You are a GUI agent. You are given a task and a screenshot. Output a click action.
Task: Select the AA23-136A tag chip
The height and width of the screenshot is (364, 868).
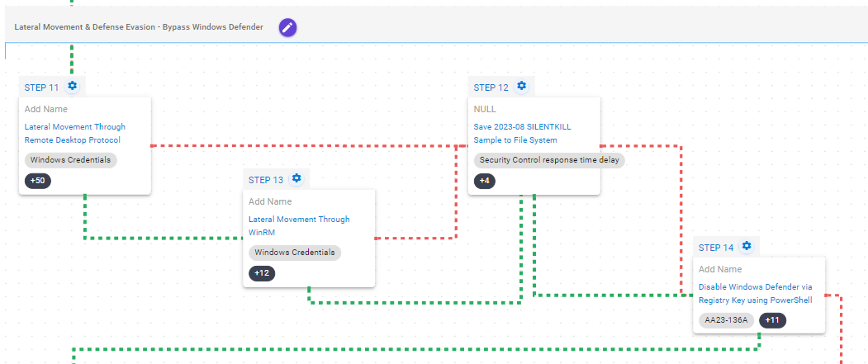coord(727,320)
